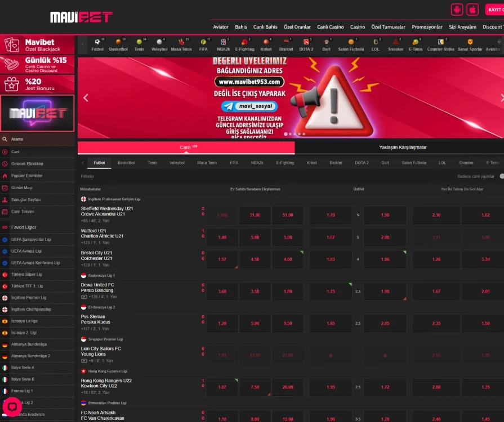Click the KAYIT register button
The height and width of the screenshot is (422, 504).
[x=494, y=10]
